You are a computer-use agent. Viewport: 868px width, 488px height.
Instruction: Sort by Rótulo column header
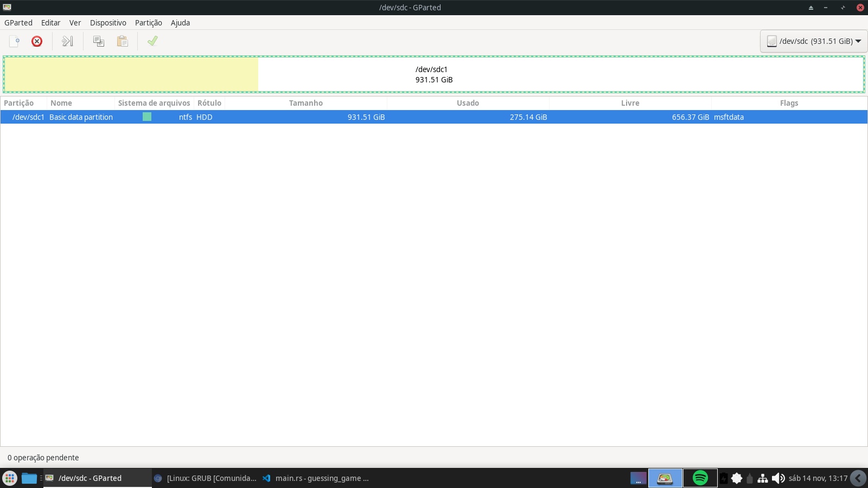209,103
